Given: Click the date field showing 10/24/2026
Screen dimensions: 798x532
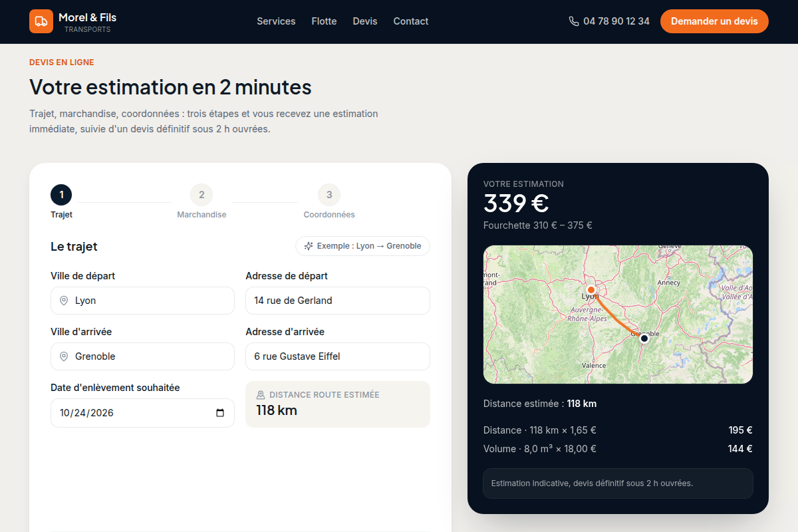Looking at the screenshot, I should (x=142, y=413).
